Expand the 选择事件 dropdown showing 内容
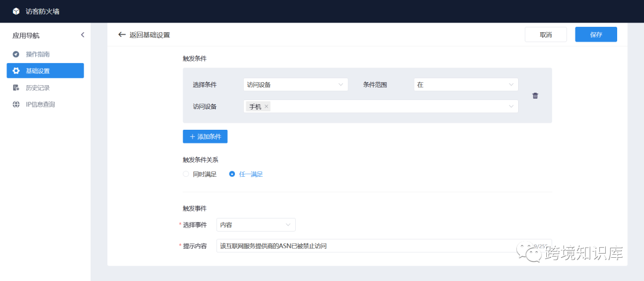Viewport: 644px width, 281px height. (256, 225)
